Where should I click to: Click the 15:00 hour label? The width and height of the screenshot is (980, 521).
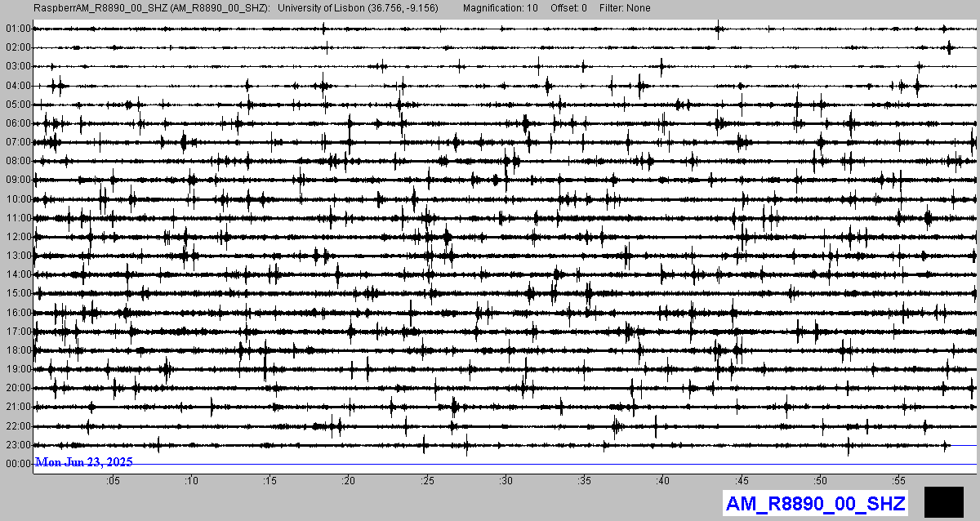coord(18,293)
